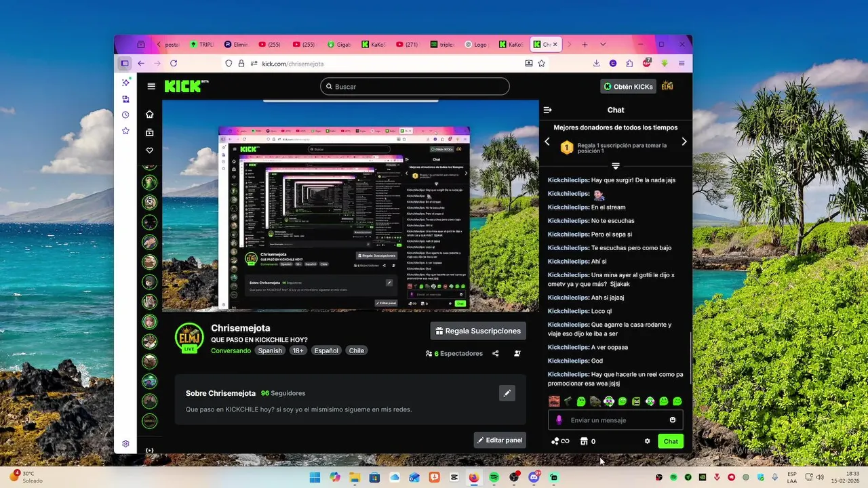Viewport: 868px width, 488px height.
Task: Click the channel points infinity icon
Action: (x=560, y=441)
